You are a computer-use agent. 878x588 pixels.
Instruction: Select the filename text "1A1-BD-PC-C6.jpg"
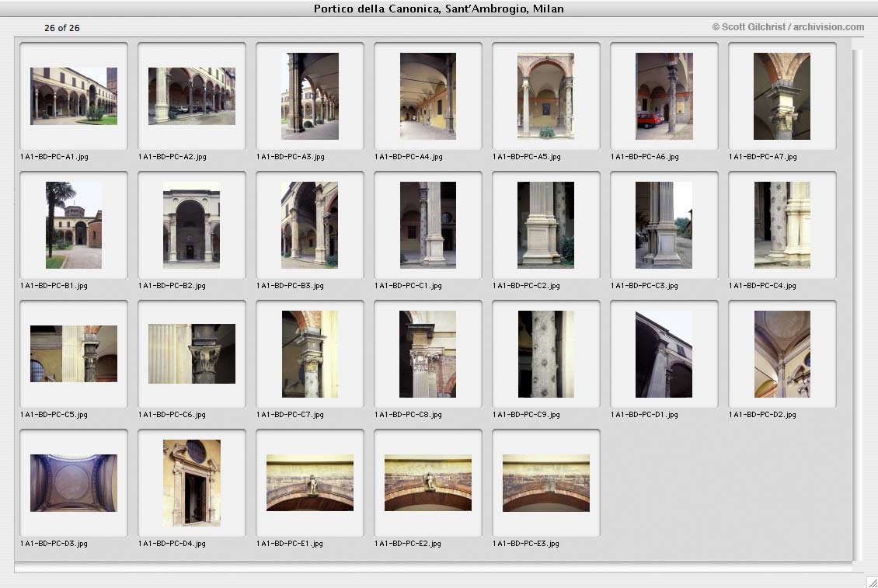click(172, 415)
